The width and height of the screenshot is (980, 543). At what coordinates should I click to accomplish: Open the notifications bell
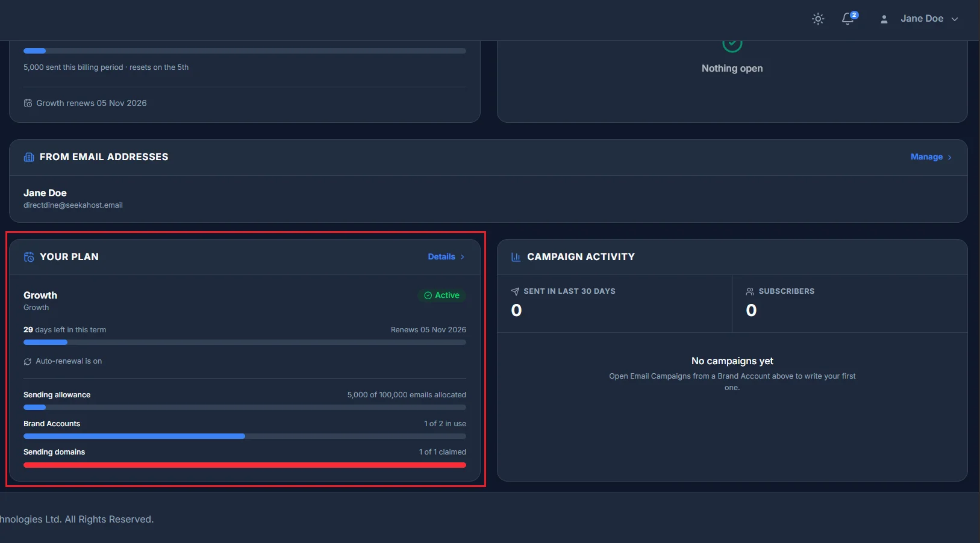pos(848,19)
